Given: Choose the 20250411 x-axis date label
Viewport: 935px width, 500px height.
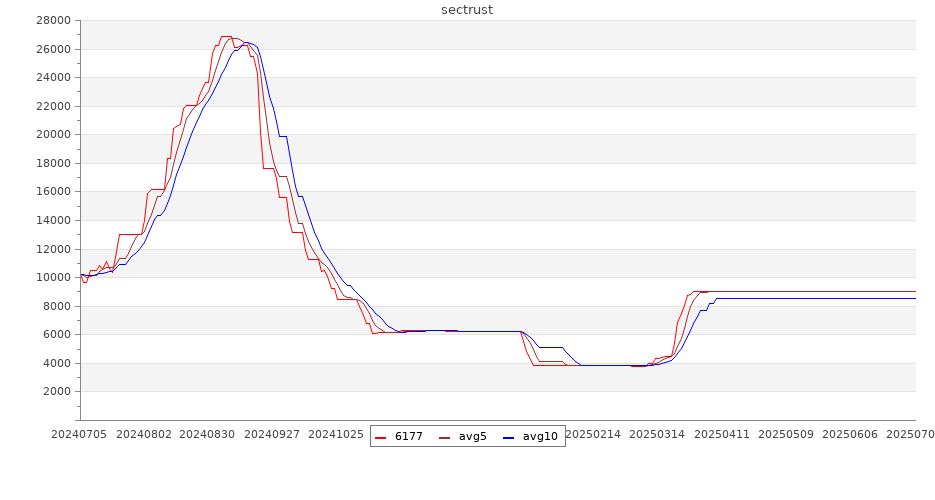Looking at the screenshot, I should point(721,435).
